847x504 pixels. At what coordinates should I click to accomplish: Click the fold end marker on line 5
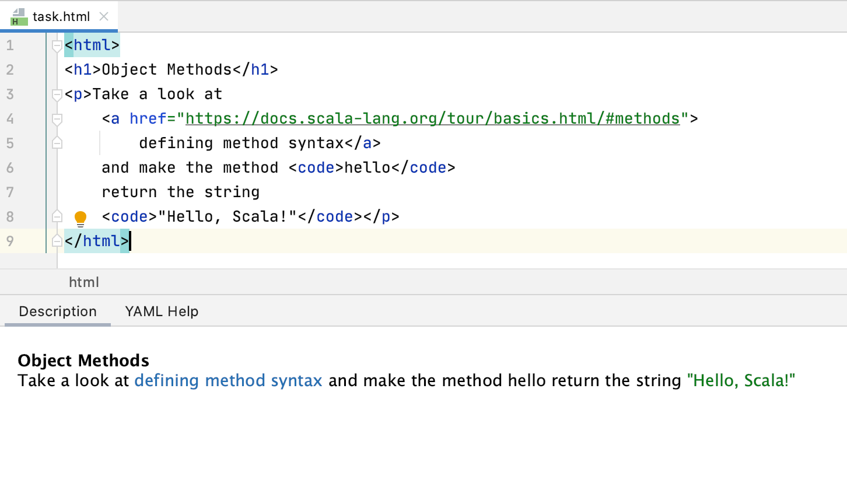click(x=57, y=143)
